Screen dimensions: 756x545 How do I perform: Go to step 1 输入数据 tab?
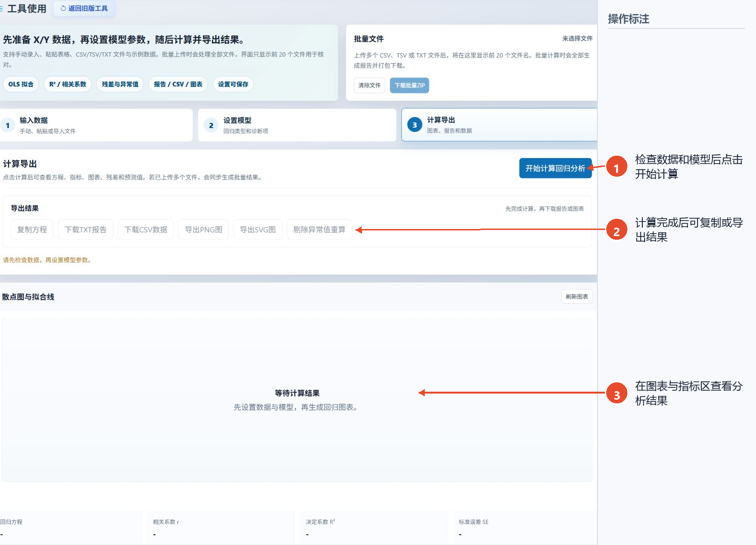click(x=96, y=125)
